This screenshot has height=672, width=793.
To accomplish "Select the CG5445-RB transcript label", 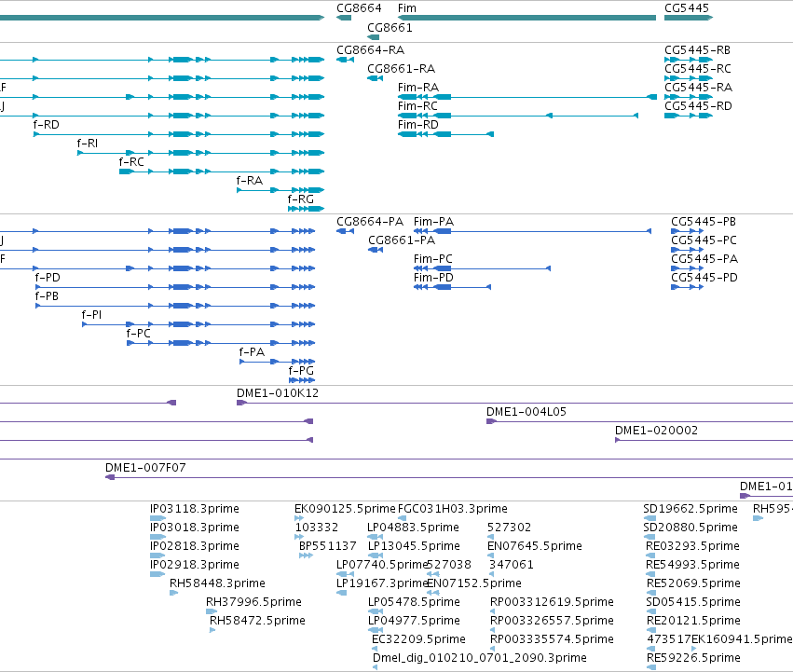I will click(x=697, y=50).
